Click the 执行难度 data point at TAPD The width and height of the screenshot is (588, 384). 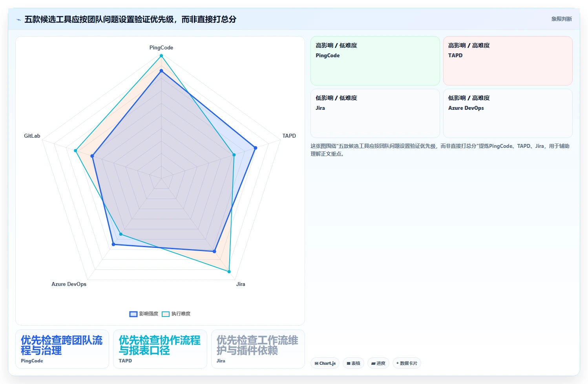coord(234,155)
